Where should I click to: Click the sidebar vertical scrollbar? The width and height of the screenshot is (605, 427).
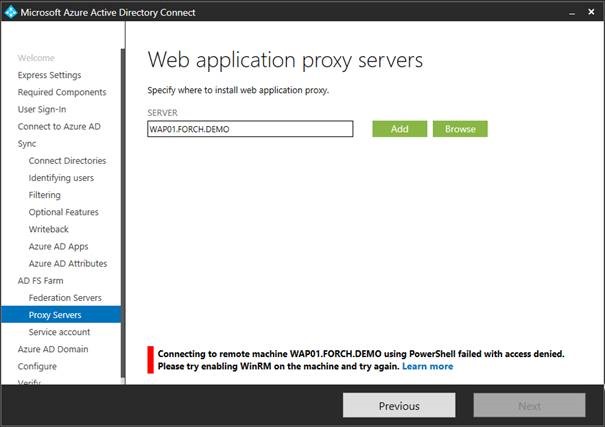coord(123,212)
